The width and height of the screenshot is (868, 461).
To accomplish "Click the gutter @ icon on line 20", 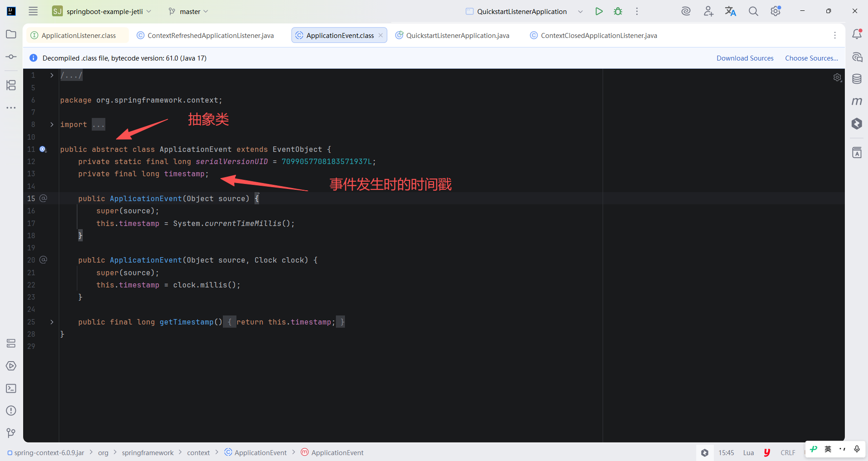I will 43,260.
